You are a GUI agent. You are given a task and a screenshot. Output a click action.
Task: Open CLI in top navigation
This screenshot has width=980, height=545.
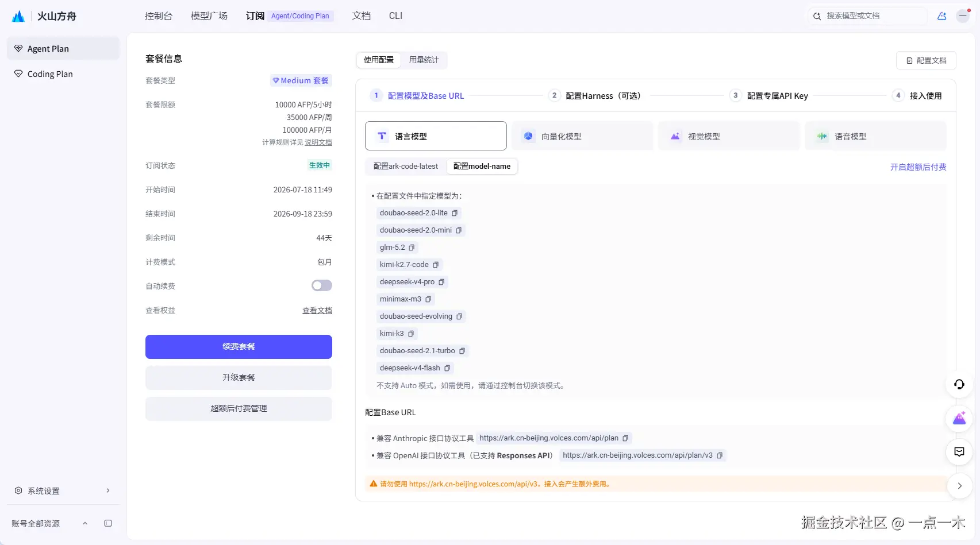pyautogui.click(x=395, y=16)
